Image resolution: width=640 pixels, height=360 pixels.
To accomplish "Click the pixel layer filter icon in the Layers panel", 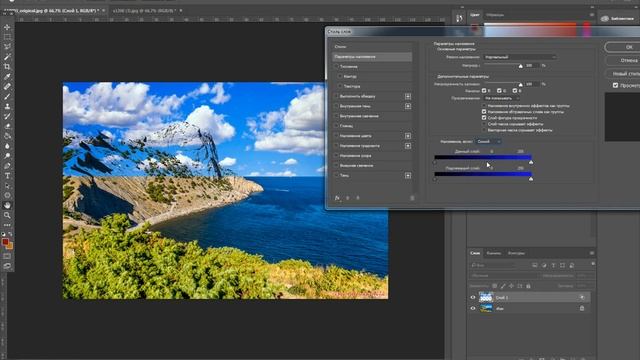I will 534,265.
